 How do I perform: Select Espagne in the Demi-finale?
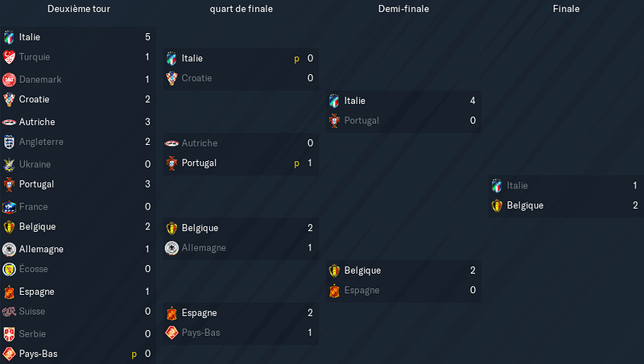(361, 291)
